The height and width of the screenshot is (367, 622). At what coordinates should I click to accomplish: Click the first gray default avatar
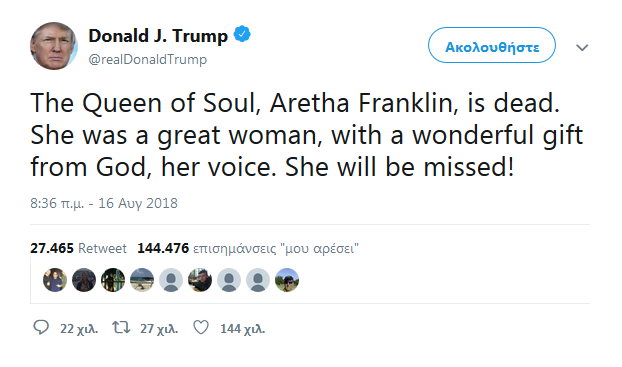[171, 280]
